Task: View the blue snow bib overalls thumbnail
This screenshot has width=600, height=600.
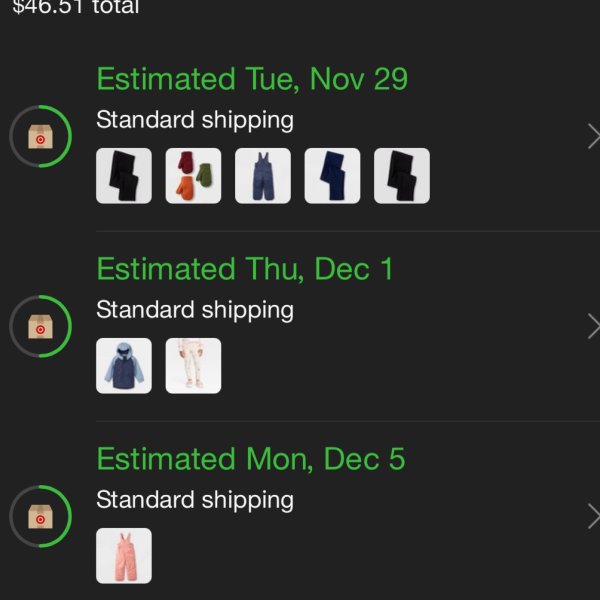Action: tap(263, 176)
